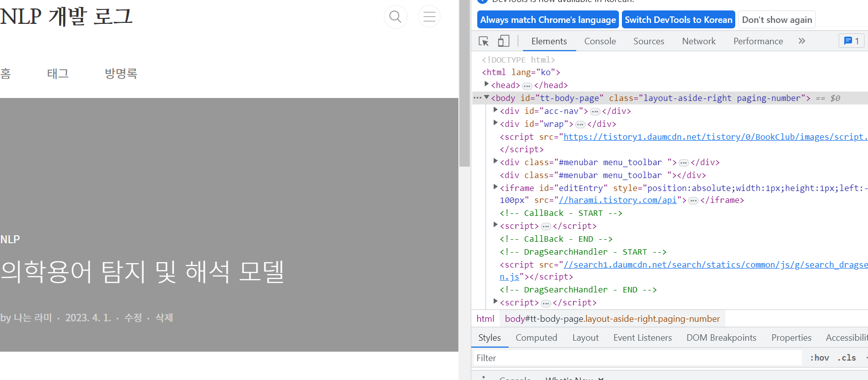Viewport: 868px width, 380px height.
Task: Collapse the body element node
Action: coord(487,97)
